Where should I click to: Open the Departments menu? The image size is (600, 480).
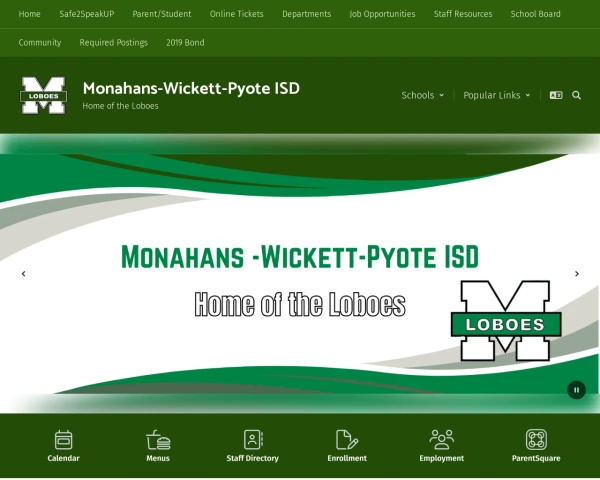pos(307,14)
